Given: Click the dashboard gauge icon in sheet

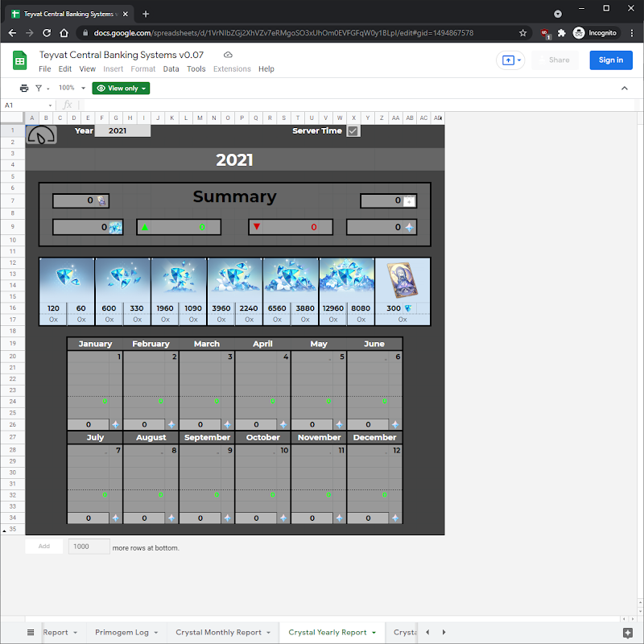Looking at the screenshot, I should (x=42, y=134).
